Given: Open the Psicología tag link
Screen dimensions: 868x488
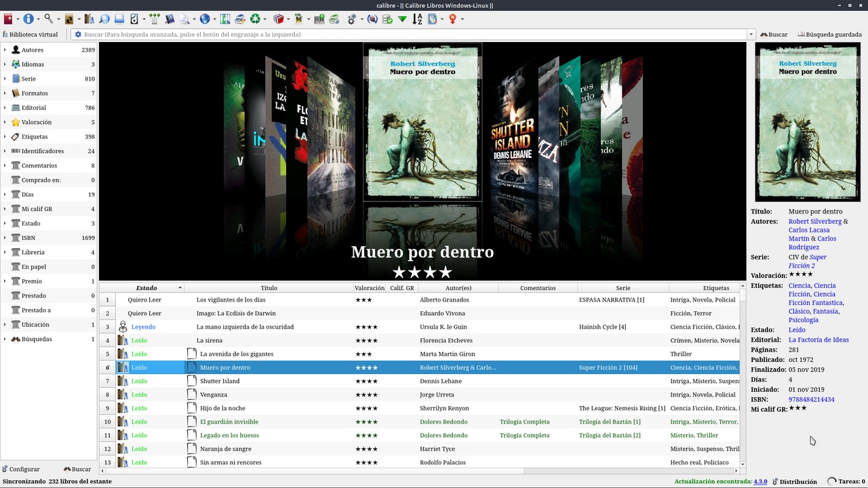Looking at the screenshot, I should click(804, 320).
